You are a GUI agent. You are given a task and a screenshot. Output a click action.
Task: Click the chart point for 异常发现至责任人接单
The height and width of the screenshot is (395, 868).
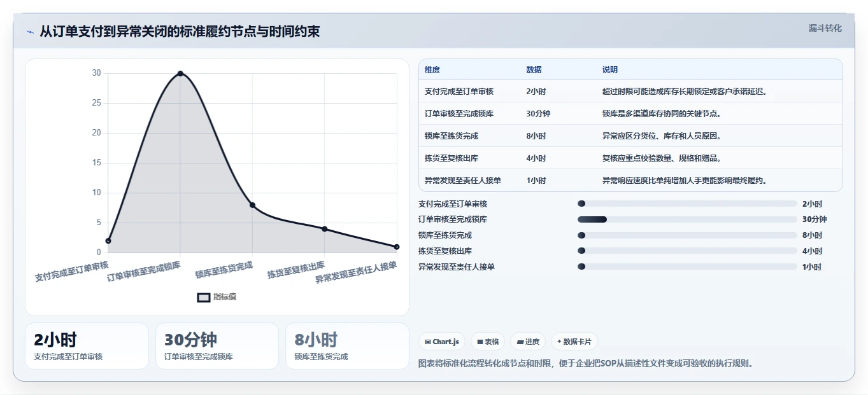point(397,247)
